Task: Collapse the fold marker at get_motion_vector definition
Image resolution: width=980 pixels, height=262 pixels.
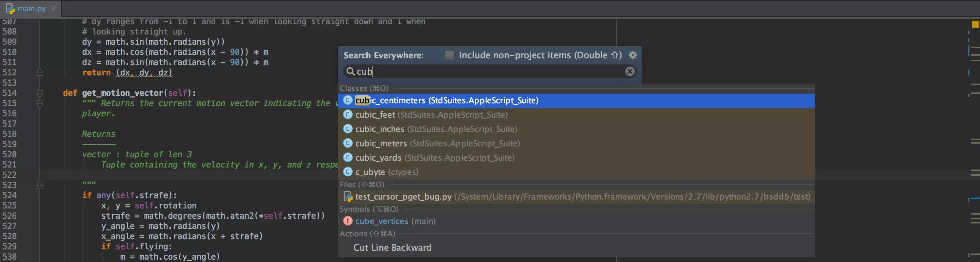Action: point(40,93)
